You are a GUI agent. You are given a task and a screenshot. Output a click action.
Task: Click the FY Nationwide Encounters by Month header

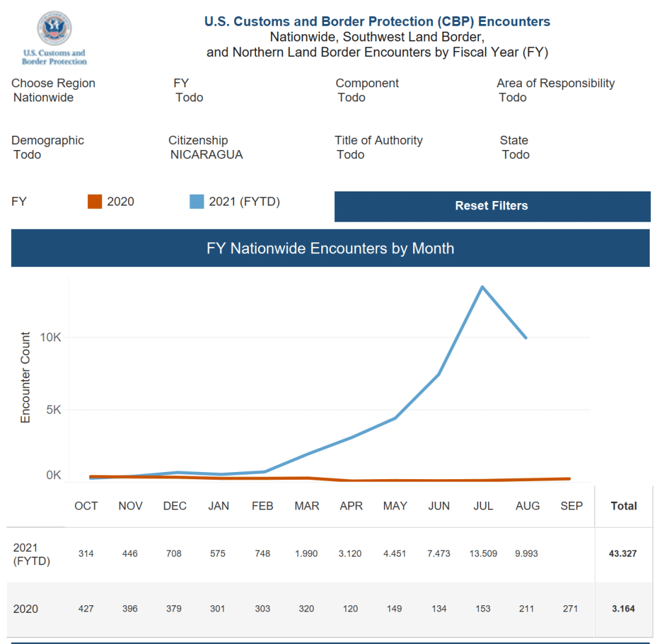[330, 248]
